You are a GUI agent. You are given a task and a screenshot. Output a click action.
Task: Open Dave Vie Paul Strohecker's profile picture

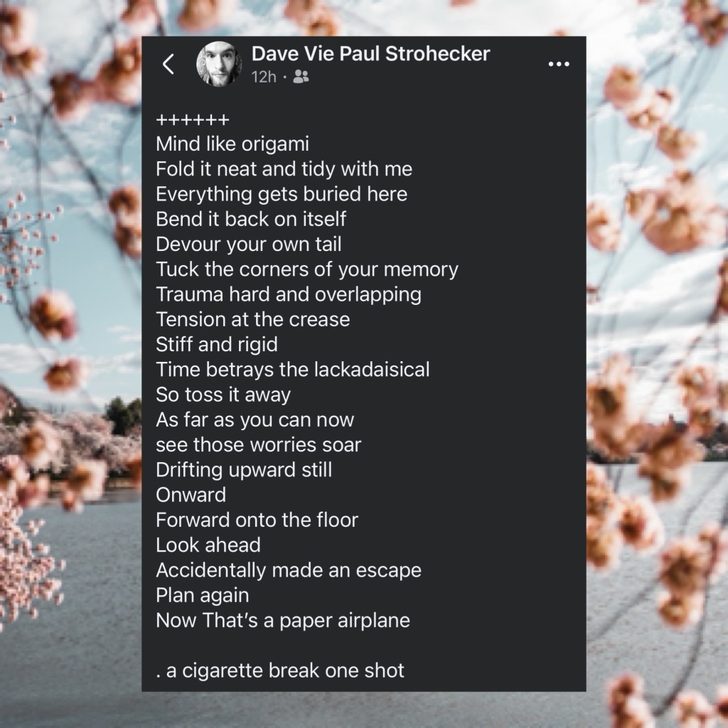[x=219, y=64]
